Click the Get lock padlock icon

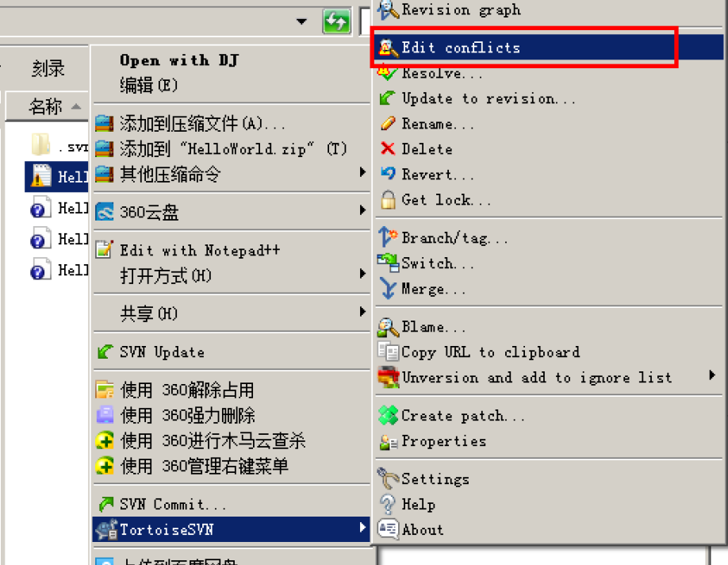[388, 199]
